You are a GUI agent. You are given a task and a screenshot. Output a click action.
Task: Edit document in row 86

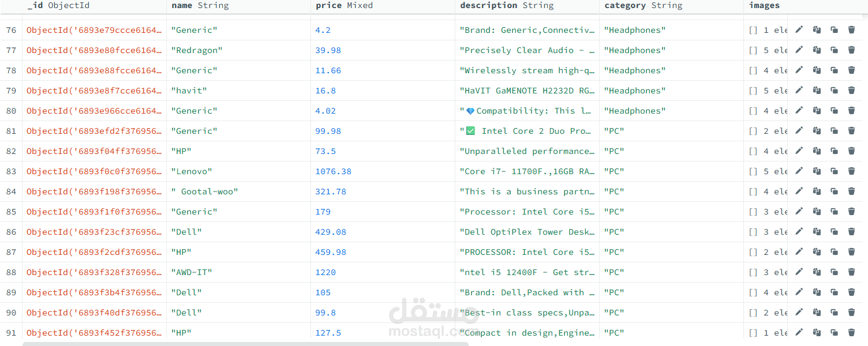799,232
